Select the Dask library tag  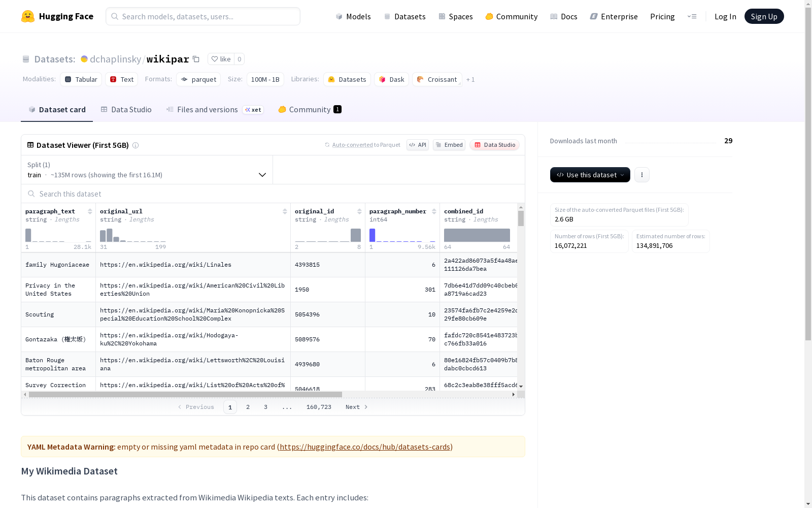pos(391,79)
